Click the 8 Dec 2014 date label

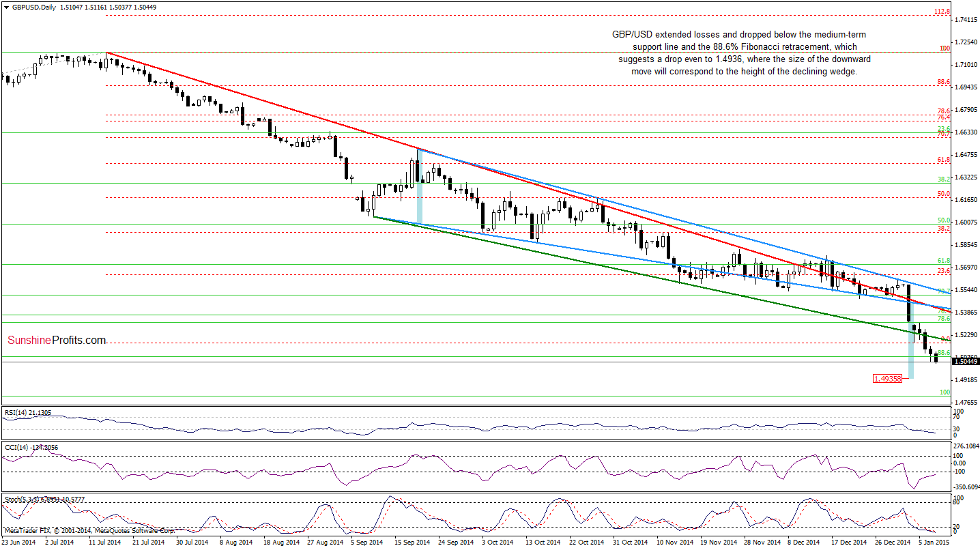point(803,542)
